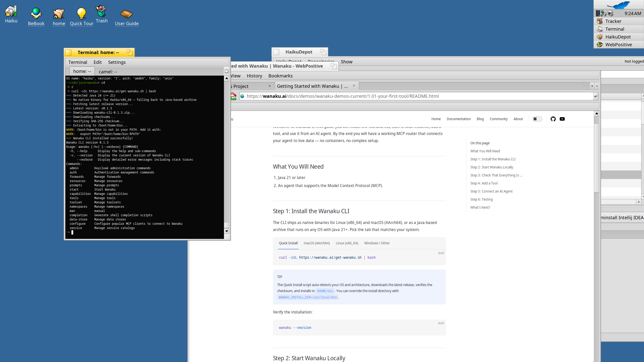
Task: Click the Home nav link on Wanaku site
Action: 436,119
